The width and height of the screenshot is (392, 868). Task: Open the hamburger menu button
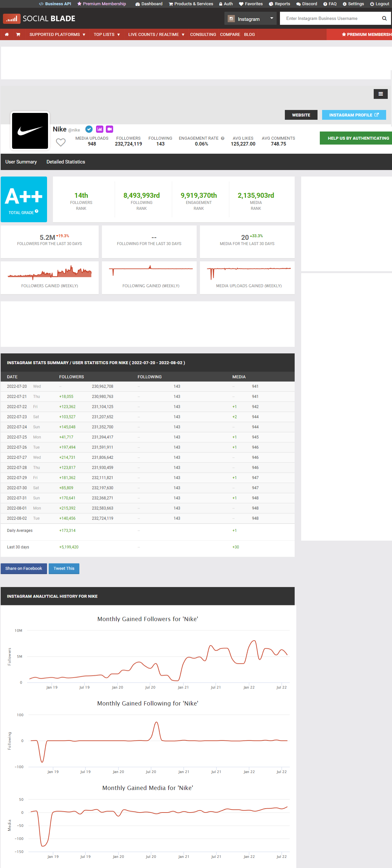pyautogui.click(x=381, y=94)
